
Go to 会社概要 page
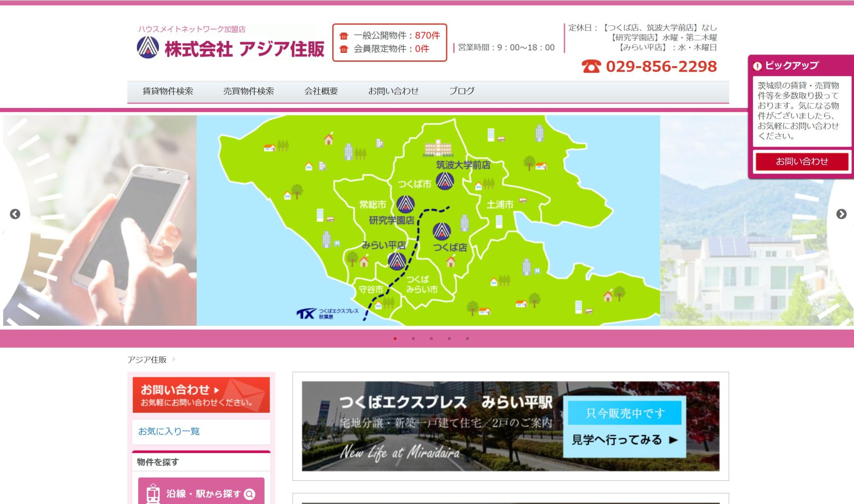pos(321,91)
